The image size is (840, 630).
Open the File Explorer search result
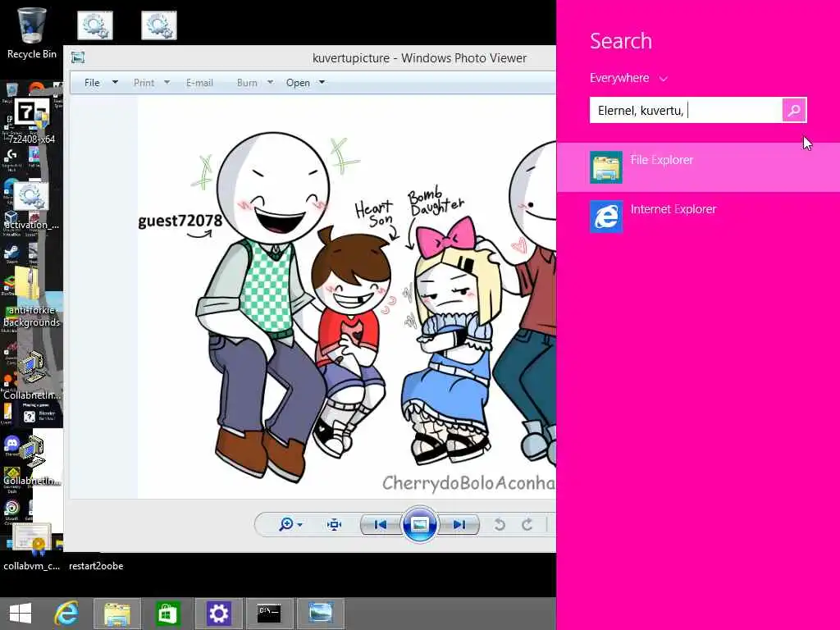click(x=698, y=167)
